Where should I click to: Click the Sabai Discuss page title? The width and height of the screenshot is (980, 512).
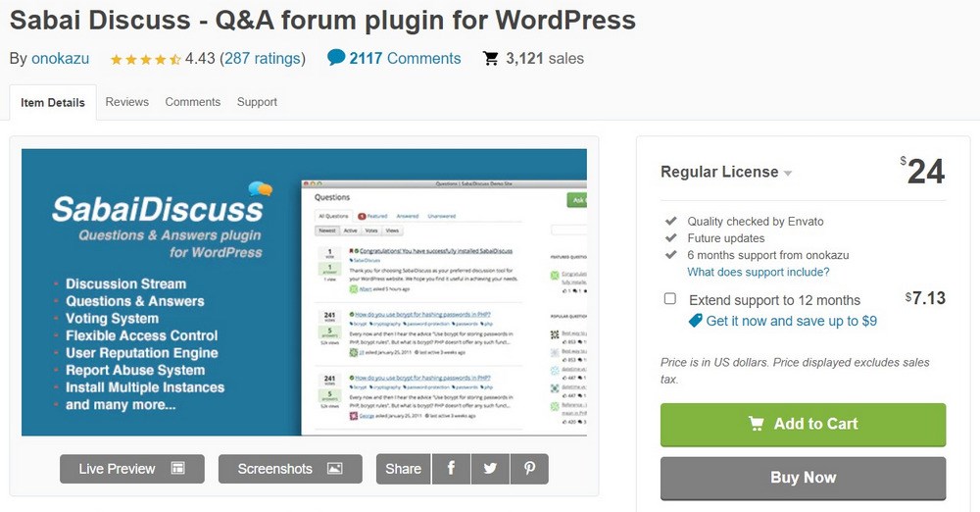point(322,20)
